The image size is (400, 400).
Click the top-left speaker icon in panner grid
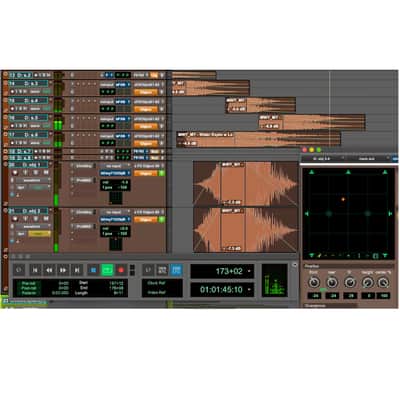coord(311,172)
